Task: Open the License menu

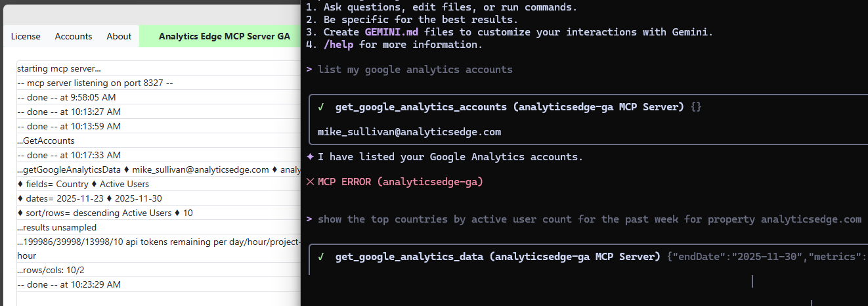Action: click(26, 36)
